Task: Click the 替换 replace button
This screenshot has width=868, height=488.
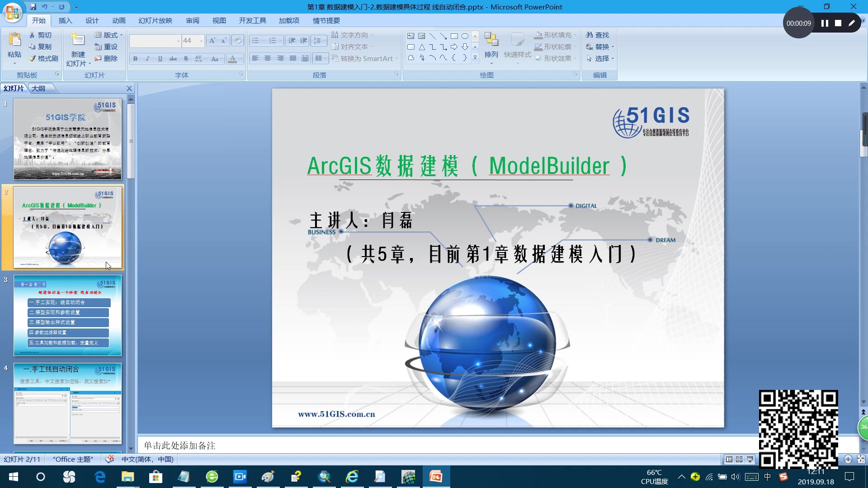Action: pos(600,47)
